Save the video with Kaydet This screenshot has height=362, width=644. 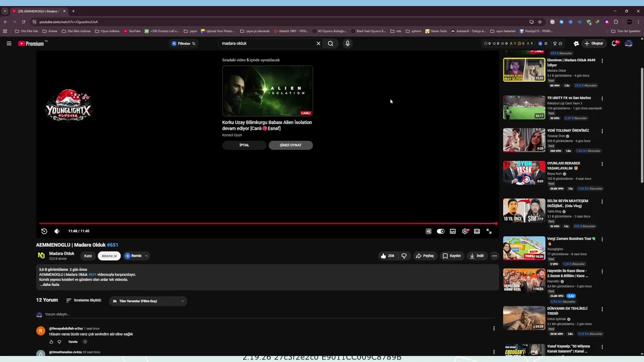[452, 256]
